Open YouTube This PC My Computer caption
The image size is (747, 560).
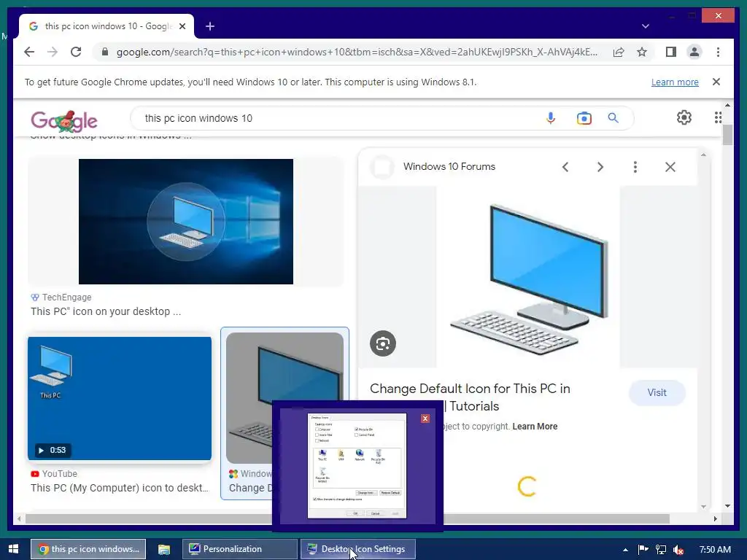pyautogui.click(x=120, y=488)
